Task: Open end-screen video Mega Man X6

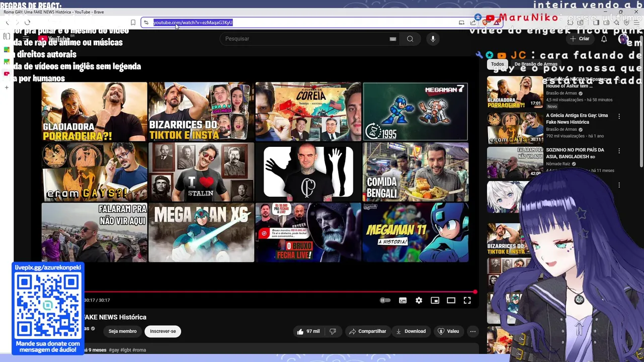Action: click(201, 232)
